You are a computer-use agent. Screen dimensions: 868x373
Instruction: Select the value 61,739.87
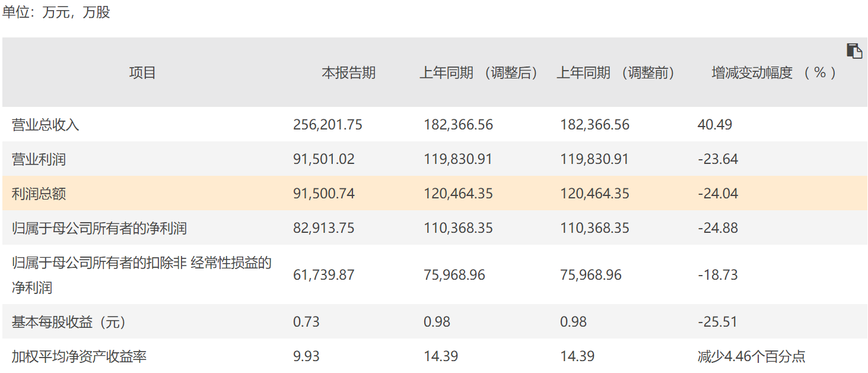point(324,275)
